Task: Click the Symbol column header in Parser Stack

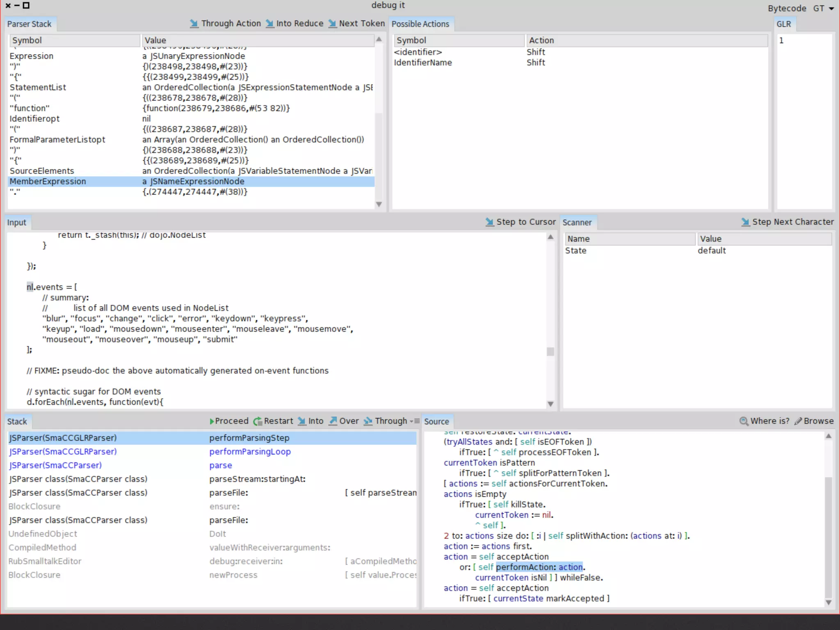Action: pyautogui.click(x=75, y=40)
